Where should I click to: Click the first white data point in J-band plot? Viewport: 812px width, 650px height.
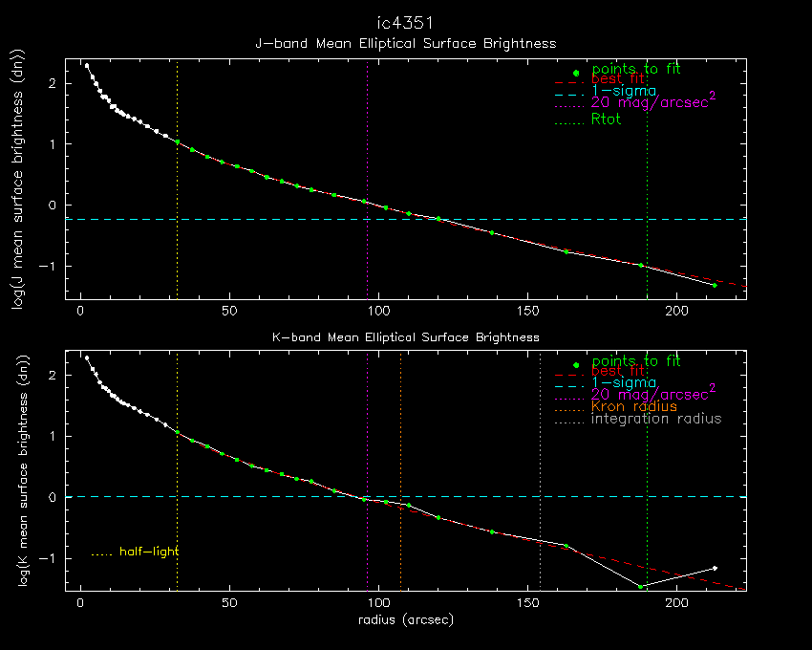(87, 66)
